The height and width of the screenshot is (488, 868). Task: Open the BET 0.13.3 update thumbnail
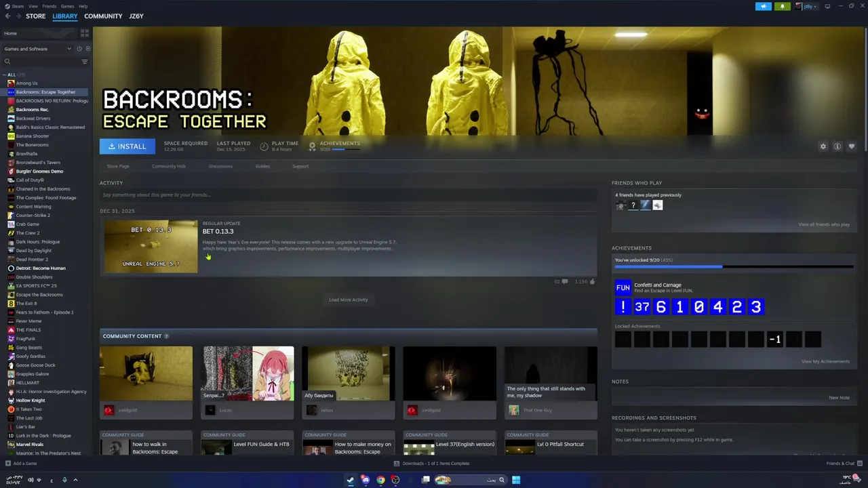(x=151, y=247)
